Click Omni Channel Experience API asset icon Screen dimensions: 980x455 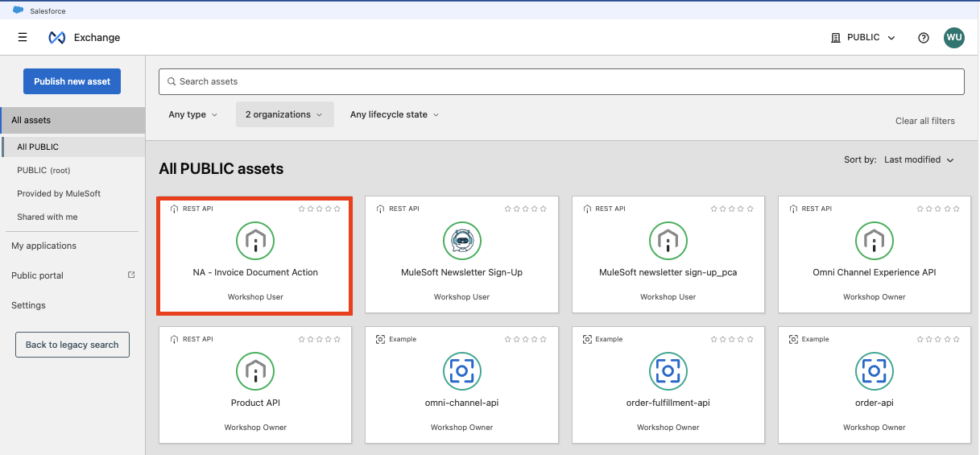coord(875,240)
